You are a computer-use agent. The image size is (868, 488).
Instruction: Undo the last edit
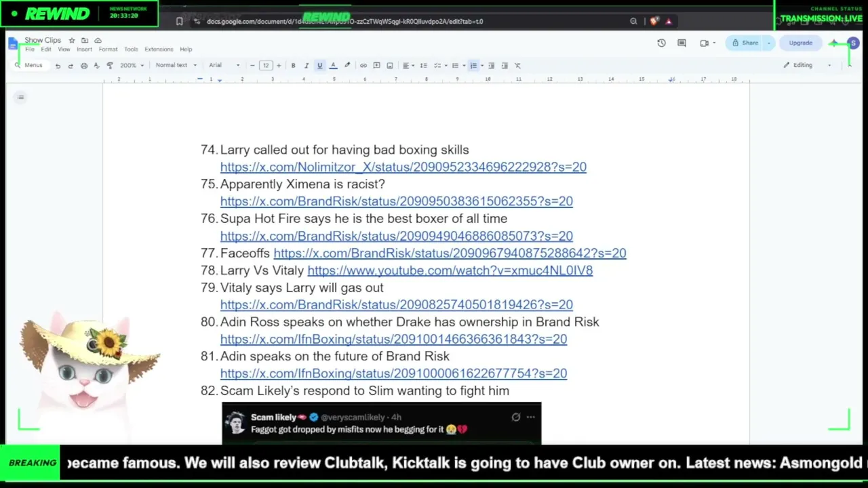click(x=58, y=66)
